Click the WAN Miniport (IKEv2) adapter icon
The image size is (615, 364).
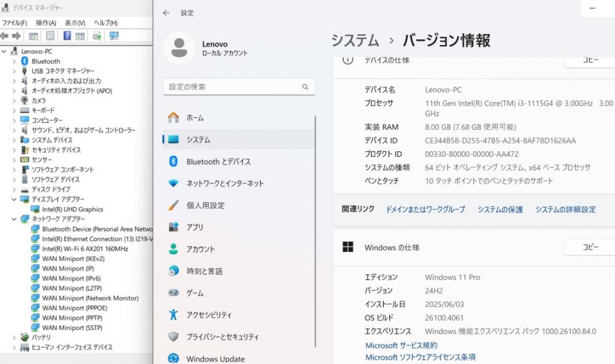[35, 258]
